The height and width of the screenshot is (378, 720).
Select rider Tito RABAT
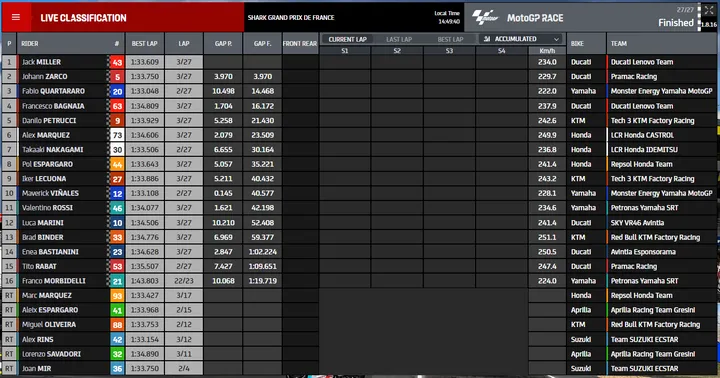coord(39,266)
